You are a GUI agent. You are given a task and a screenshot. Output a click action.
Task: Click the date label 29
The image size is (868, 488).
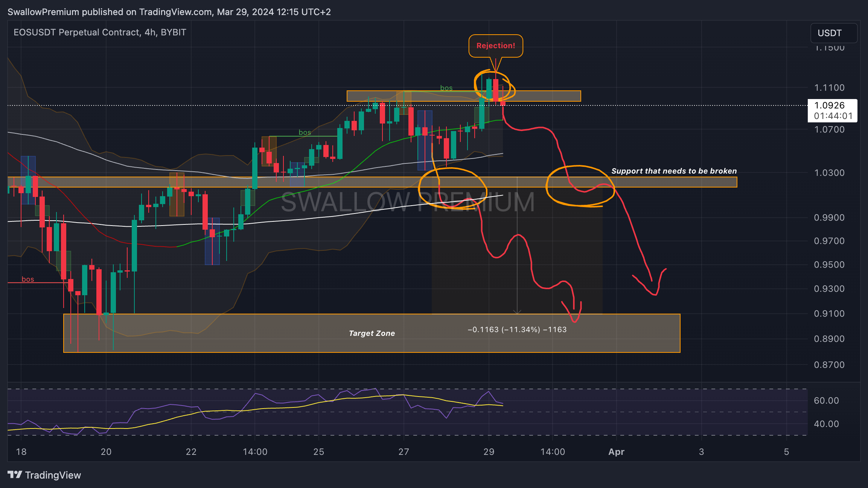coord(489,452)
